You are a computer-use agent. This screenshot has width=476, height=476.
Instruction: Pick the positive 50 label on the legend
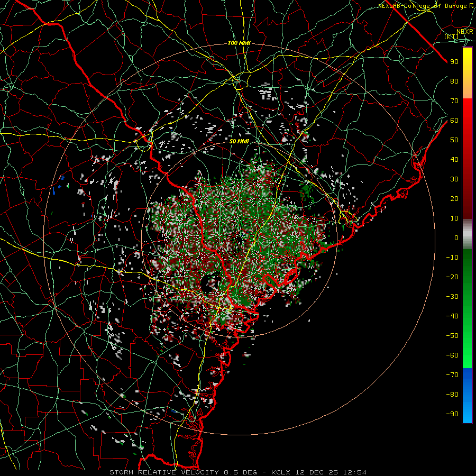click(454, 140)
